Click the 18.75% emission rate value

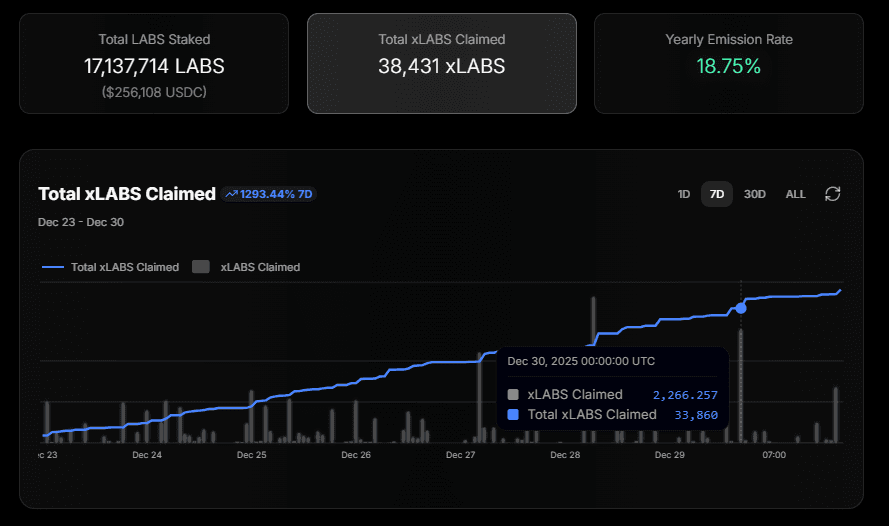click(x=729, y=66)
